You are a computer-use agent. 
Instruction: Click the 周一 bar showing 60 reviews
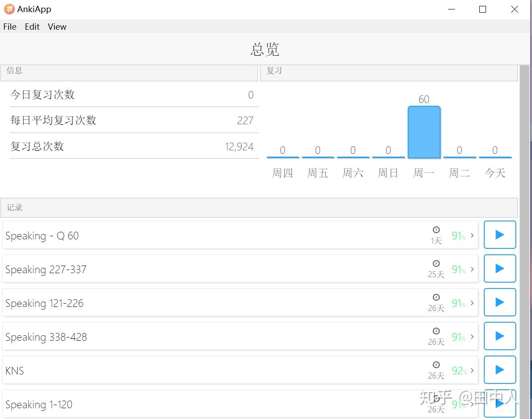tap(424, 132)
